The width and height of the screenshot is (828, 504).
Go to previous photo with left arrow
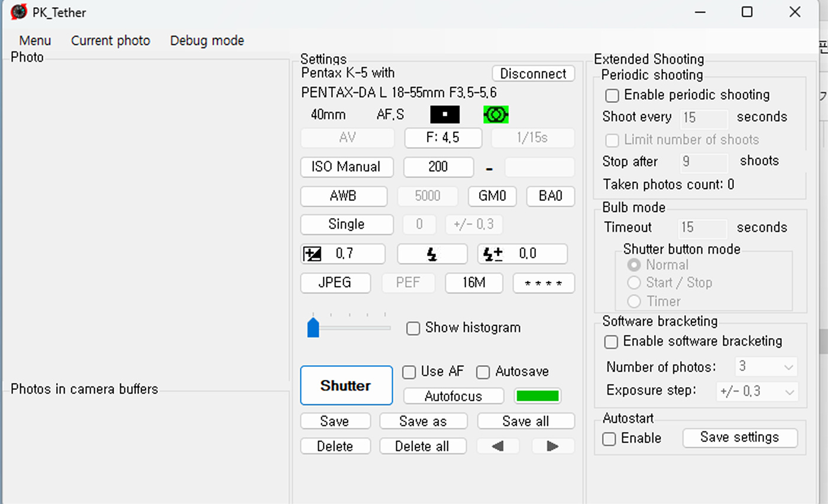[498, 446]
